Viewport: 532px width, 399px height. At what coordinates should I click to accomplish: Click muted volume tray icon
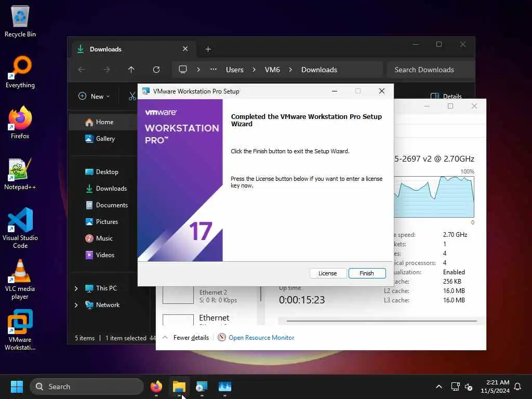point(469,387)
